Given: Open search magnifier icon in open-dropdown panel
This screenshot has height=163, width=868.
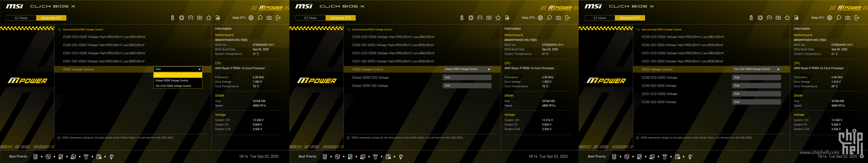Looking at the screenshot, I should (x=260, y=18).
